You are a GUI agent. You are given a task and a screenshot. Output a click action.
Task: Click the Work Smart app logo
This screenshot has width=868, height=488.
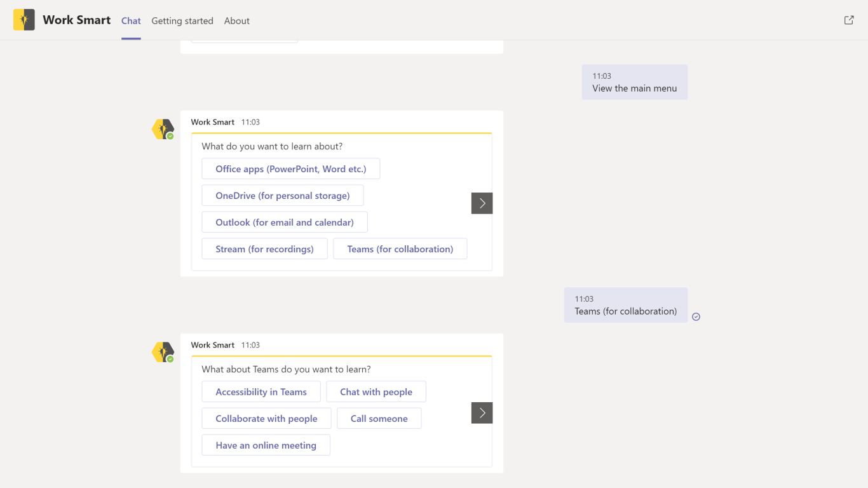[x=24, y=20]
